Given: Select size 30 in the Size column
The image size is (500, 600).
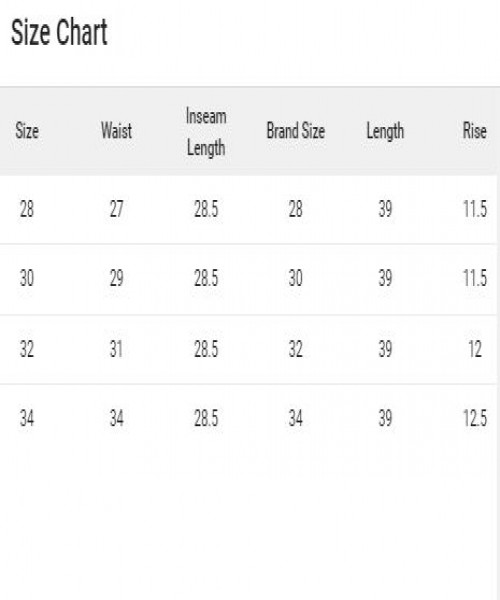Looking at the screenshot, I should [27, 278].
